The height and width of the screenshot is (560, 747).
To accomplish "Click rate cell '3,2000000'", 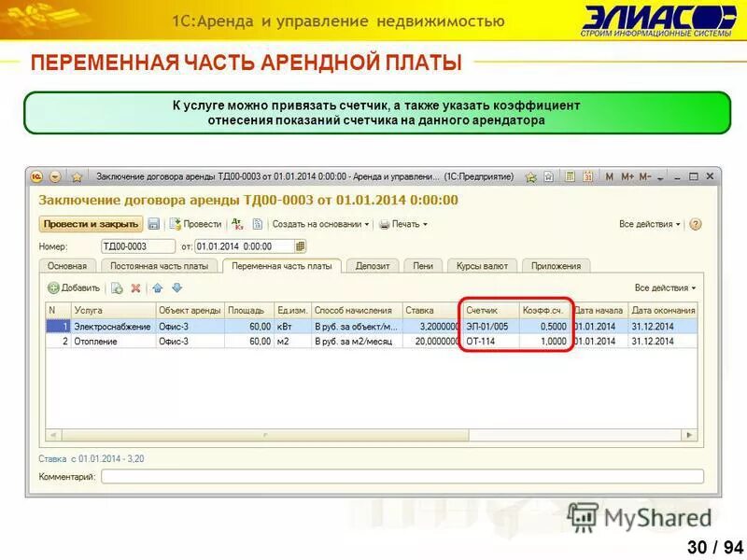I will pyautogui.click(x=431, y=326).
